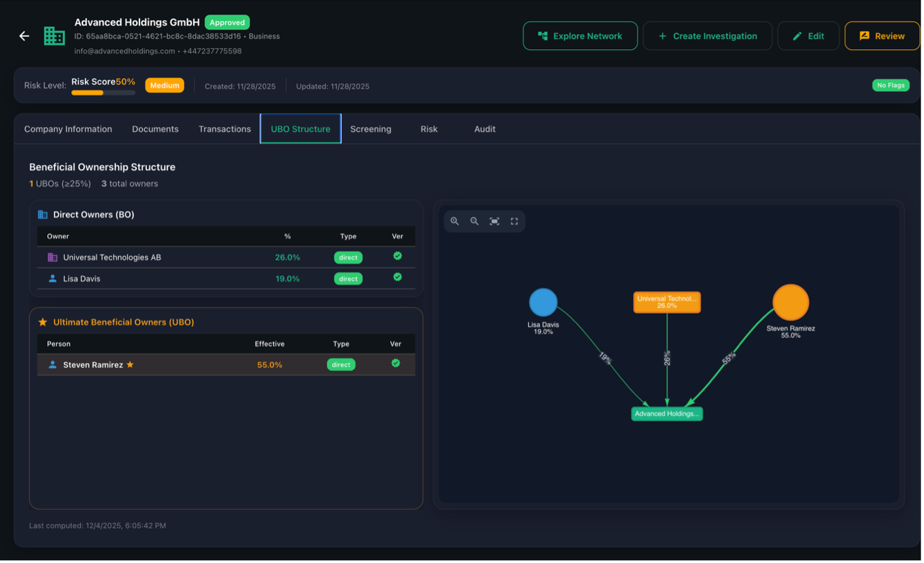Click the back arrow next to company name

click(24, 36)
